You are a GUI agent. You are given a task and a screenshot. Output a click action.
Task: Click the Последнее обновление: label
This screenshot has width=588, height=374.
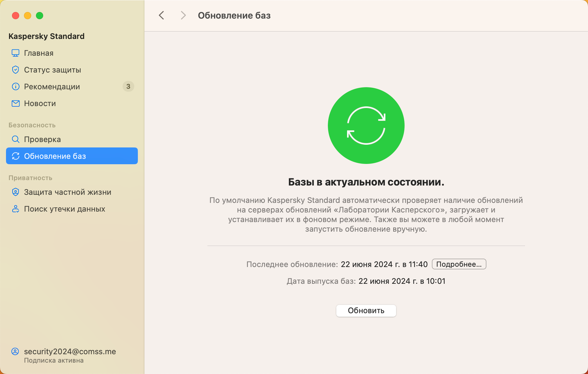click(x=292, y=264)
